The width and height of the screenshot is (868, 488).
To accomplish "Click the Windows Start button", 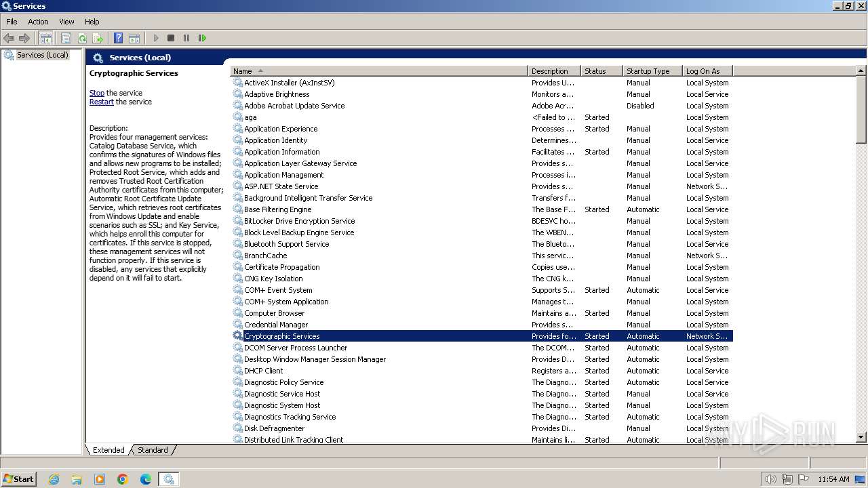I will tap(19, 479).
